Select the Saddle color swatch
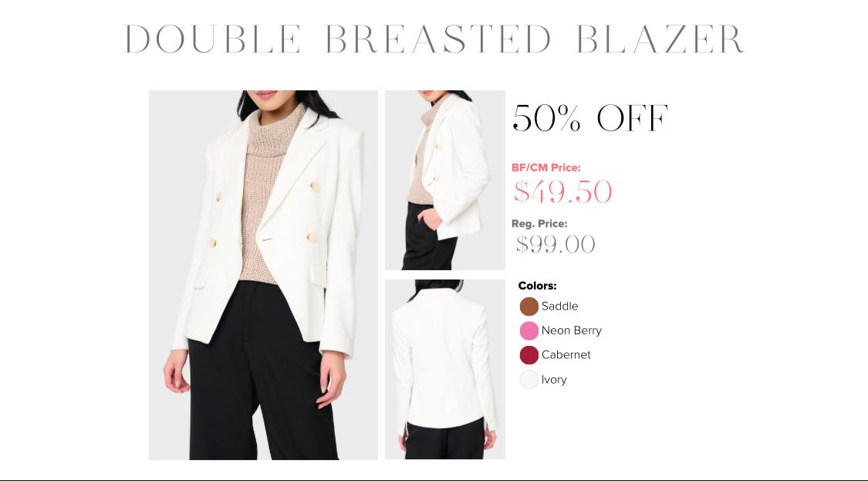This screenshot has width=868, height=481. tap(529, 307)
